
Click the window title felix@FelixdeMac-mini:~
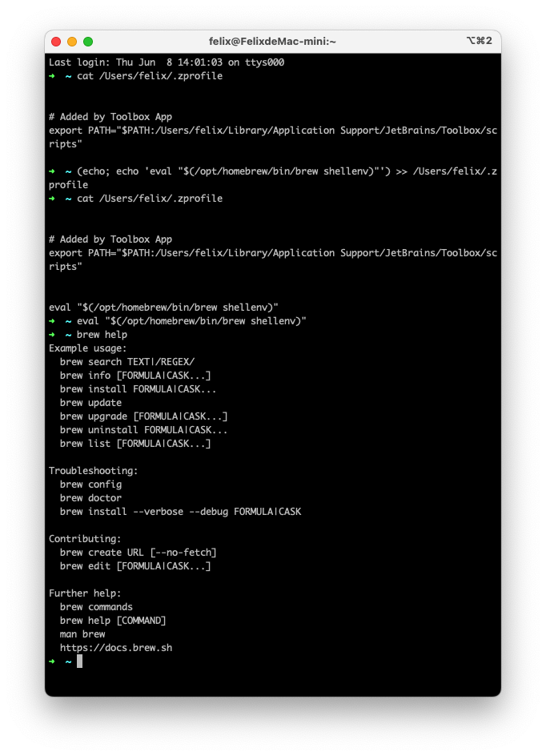(x=272, y=42)
